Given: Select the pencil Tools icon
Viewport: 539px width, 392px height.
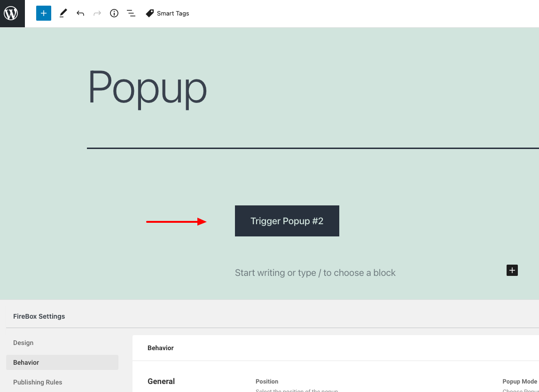Looking at the screenshot, I should (x=63, y=14).
